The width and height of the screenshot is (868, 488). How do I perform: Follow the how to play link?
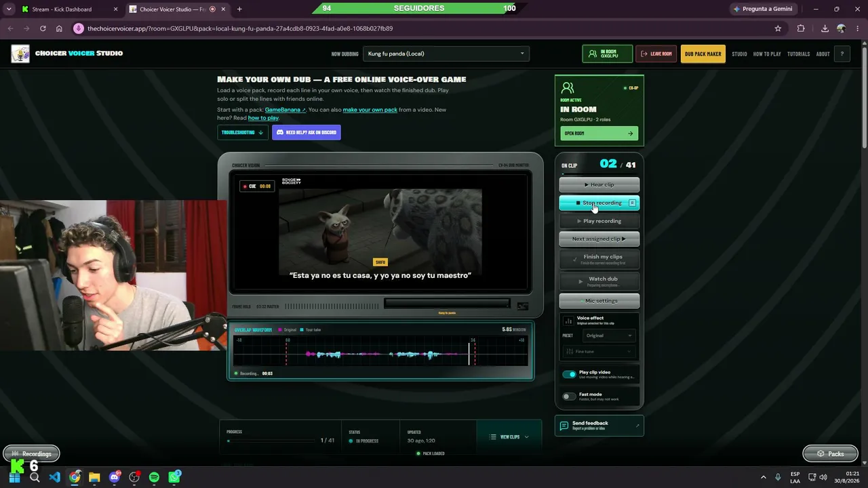263,118
